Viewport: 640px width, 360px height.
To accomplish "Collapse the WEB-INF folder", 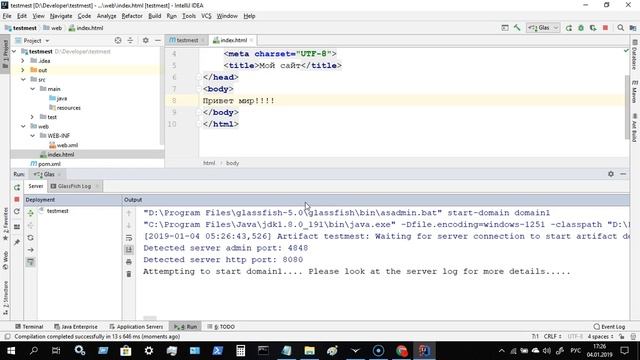I will click(x=33, y=136).
